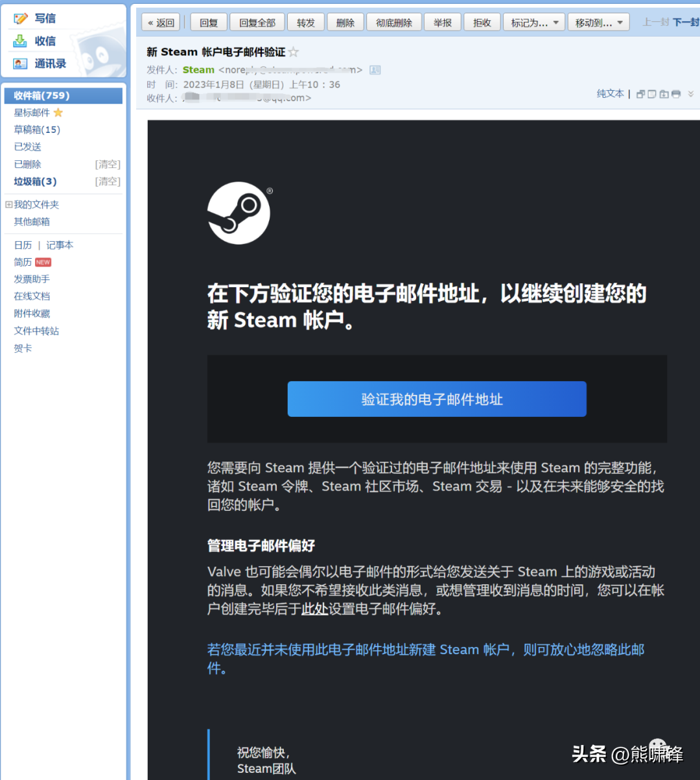Click the yellow star beside 星标邮件
The image size is (700, 780).
(58, 113)
